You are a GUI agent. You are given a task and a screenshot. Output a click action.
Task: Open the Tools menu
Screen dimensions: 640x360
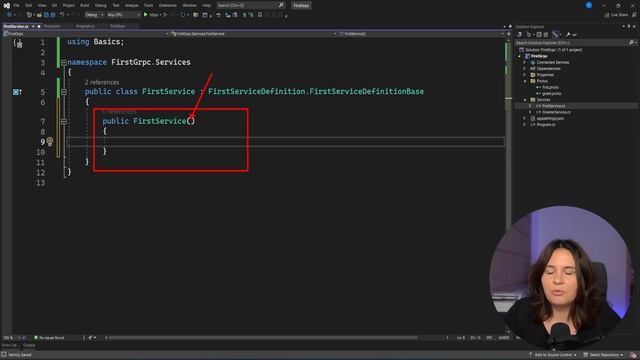point(149,5)
